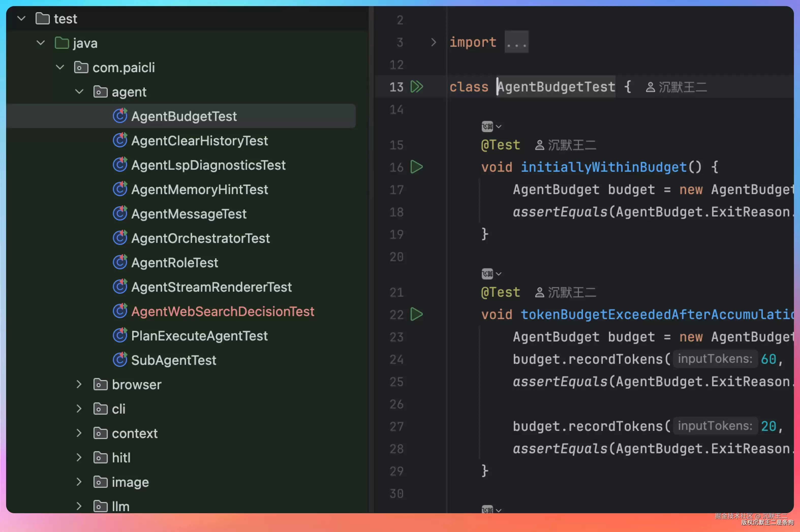Run the AgentBudgetTest class via gutter icon
Viewport: 800px width, 532px height.
417,87
